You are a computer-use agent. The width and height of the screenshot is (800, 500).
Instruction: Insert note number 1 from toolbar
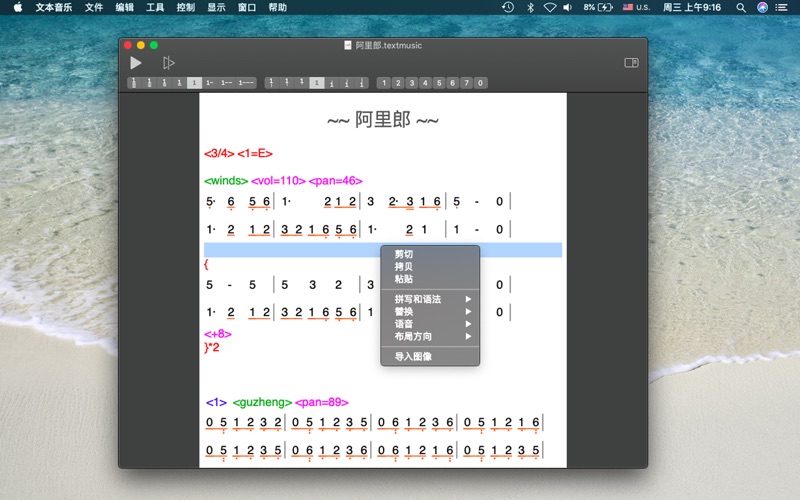point(385,83)
